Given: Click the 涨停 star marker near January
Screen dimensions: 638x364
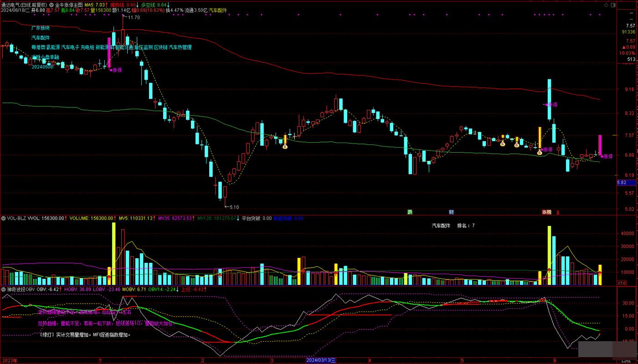Looking at the screenshot, I should (x=115, y=70).
